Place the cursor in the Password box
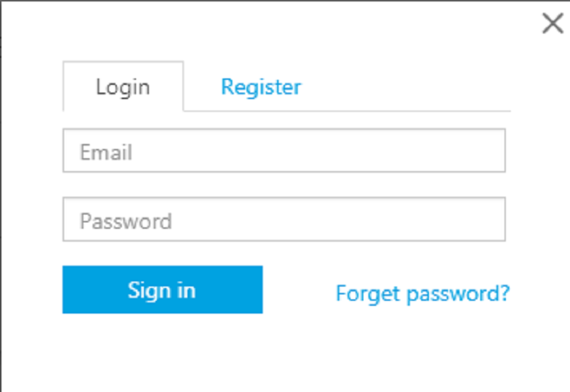The height and width of the screenshot is (392, 570). [x=284, y=219]
